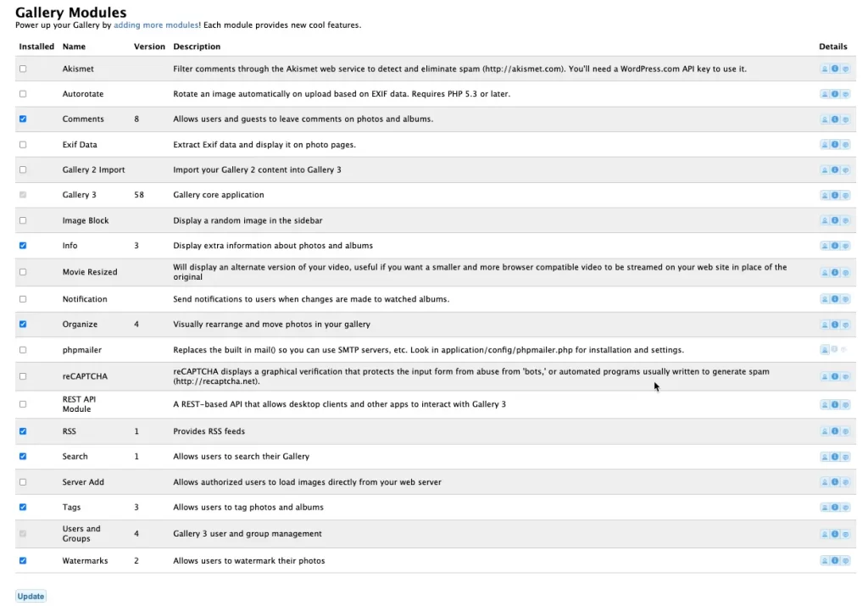The height and width of the screenshot is (606, 868).
Task: Click the info icon for the Organize module
Action: point(835,325)
